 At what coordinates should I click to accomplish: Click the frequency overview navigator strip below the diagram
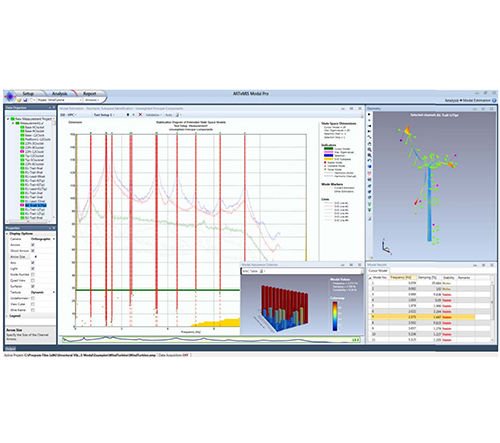(211, 339)
